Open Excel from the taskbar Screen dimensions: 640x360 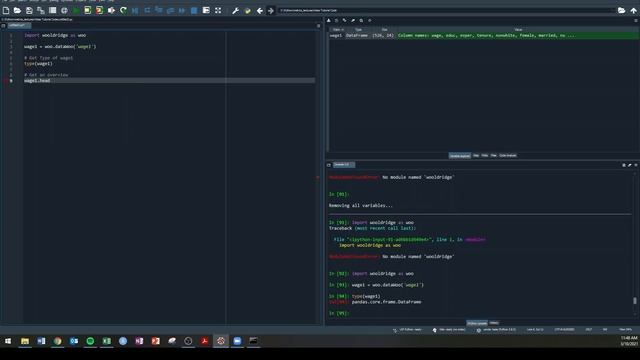coord(107,341)
